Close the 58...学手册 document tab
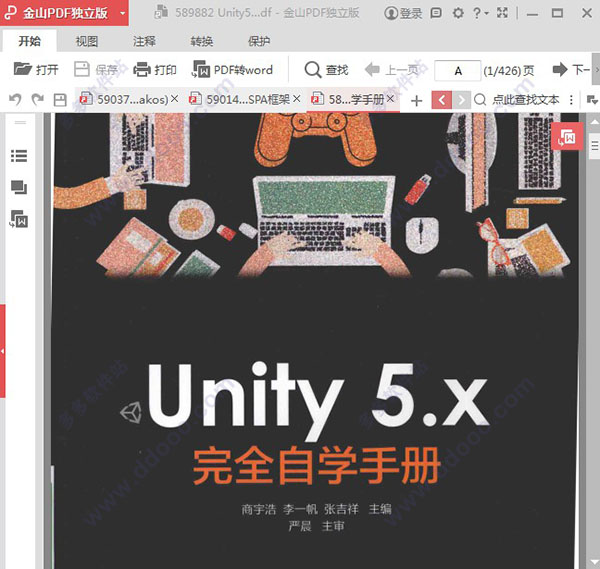Screen dimensions: 600x569 click(x=390, y=99)
